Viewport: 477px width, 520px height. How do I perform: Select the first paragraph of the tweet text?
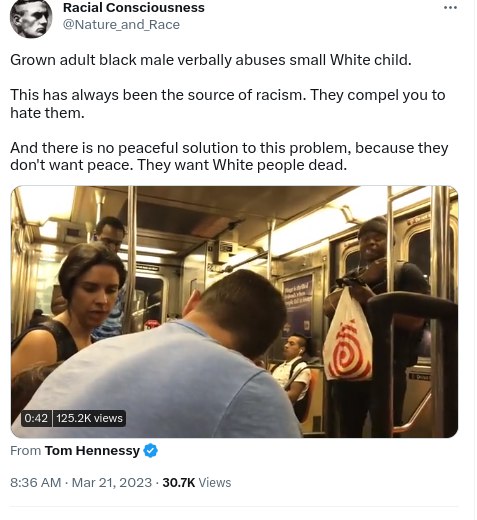click(211, 60)
